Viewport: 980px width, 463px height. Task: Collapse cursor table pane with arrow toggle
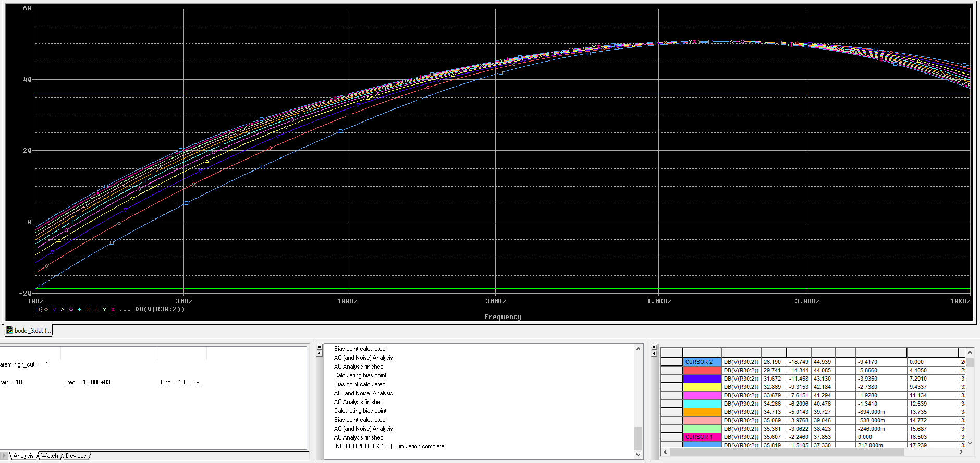[654, 354]
